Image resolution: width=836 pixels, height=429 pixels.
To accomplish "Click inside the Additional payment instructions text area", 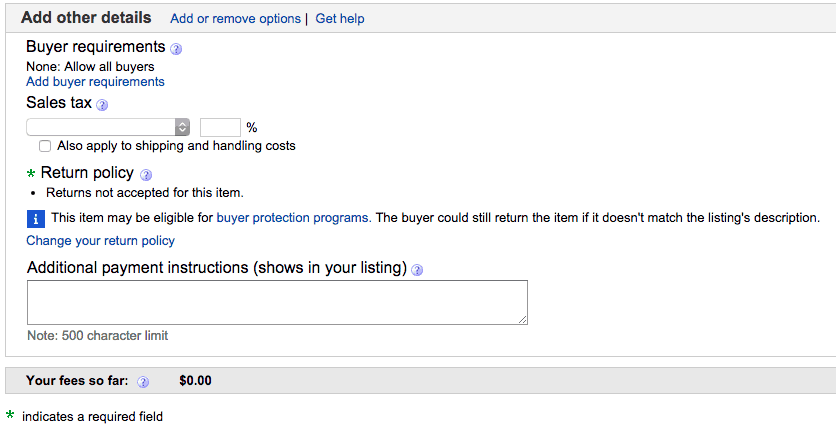I will point(277,302).
